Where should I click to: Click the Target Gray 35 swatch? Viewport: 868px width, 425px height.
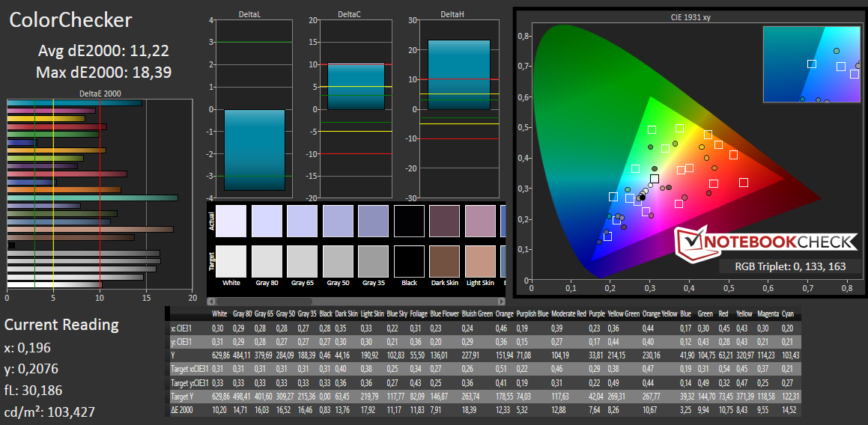[x=373, y=261]
